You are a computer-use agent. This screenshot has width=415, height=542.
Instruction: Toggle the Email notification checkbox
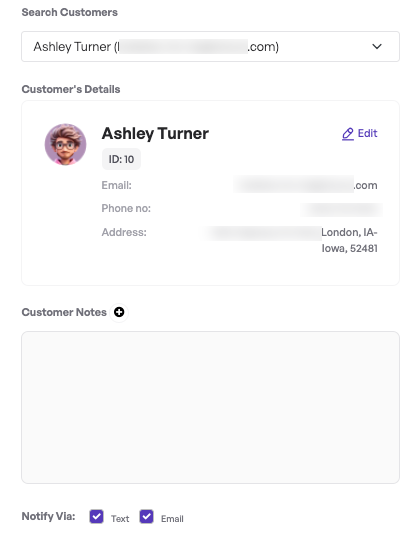pos(147,517)
